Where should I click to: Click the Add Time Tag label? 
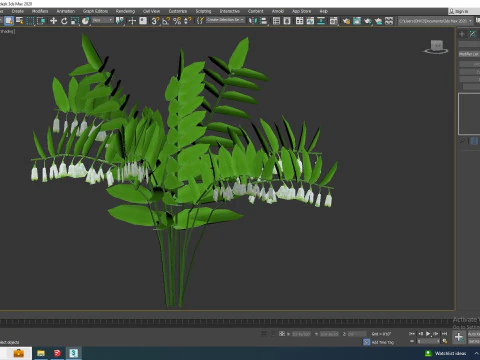(383, 342)
